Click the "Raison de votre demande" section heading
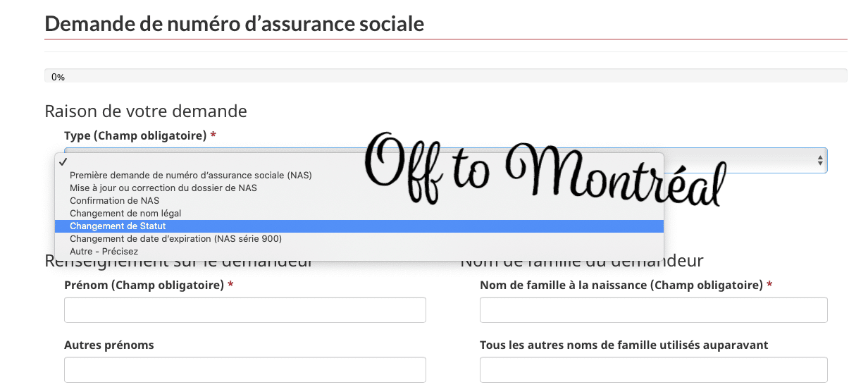868x392 pixels. click(x=146, y=111)
